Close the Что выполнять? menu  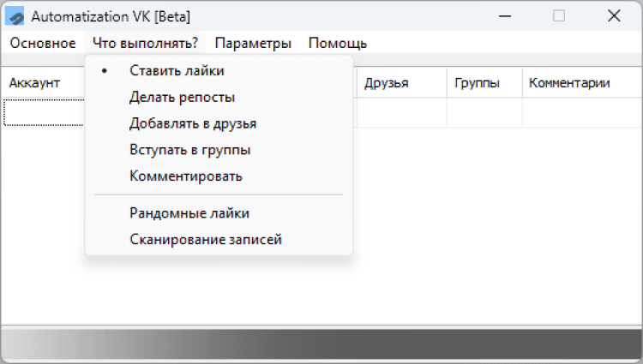(x=145, y=43)
